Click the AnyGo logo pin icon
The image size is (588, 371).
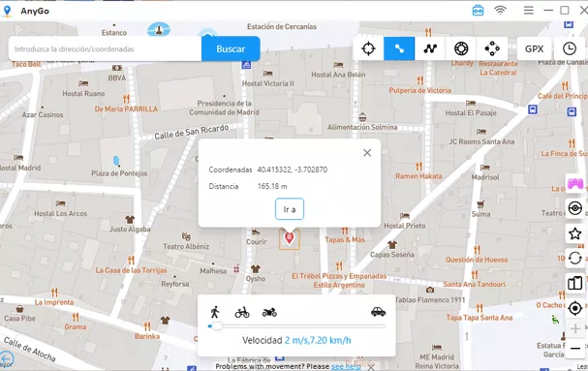tap(7, 11)
